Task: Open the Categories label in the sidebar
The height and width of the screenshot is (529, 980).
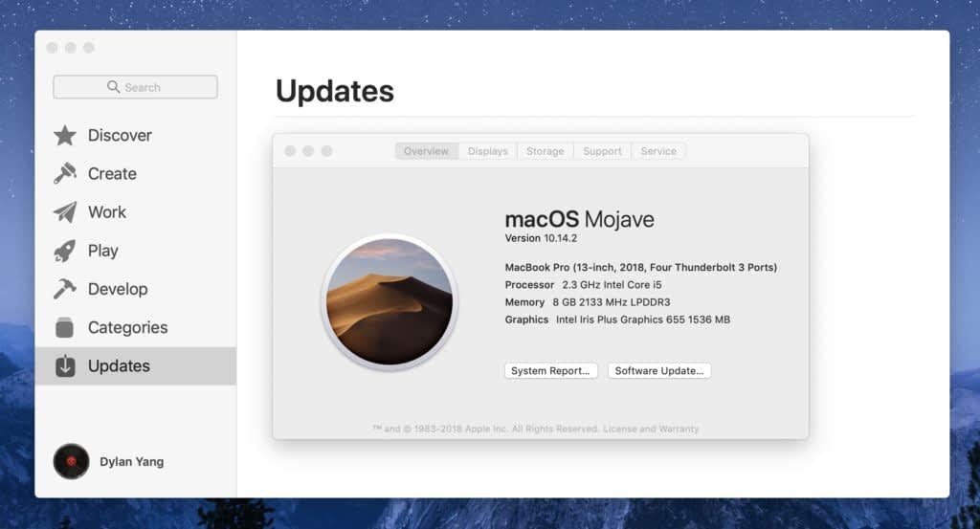Action: pos(127,327)
